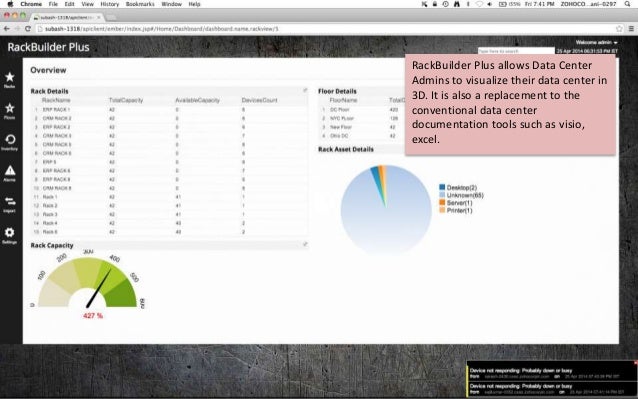Sort by AvailableCapacity column header
The image size is (638, 399).
coord(197,100)
